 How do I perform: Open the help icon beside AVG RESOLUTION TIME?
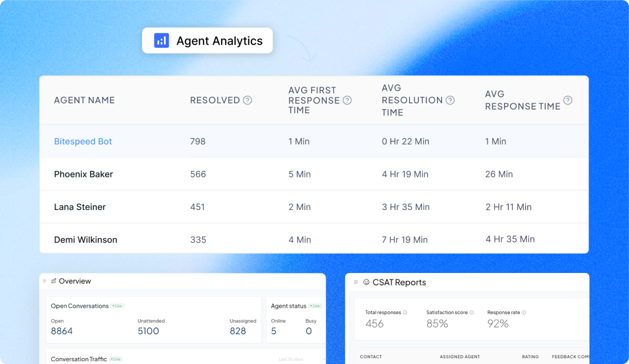450,100
